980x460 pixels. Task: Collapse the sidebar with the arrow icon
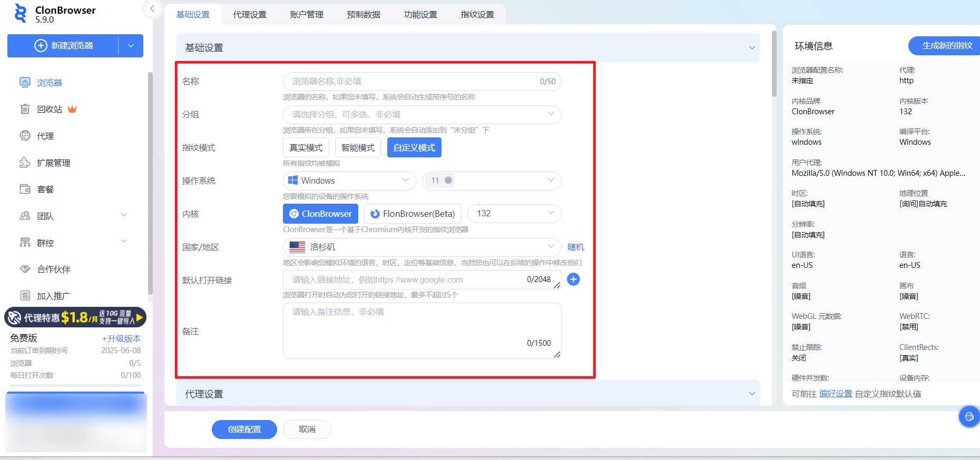pyautogui.click(x=152, y=8)
